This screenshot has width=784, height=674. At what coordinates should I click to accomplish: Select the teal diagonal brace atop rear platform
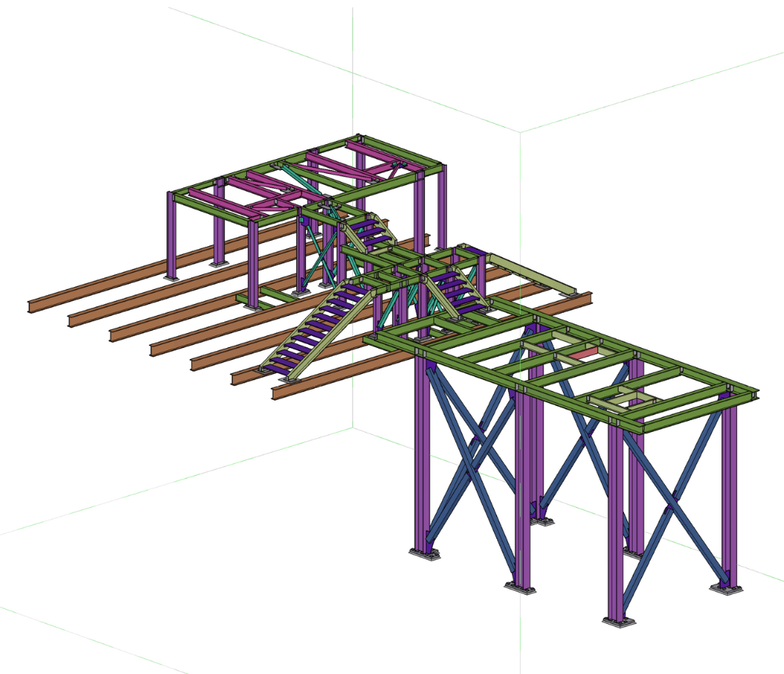(x=298, y=179)
